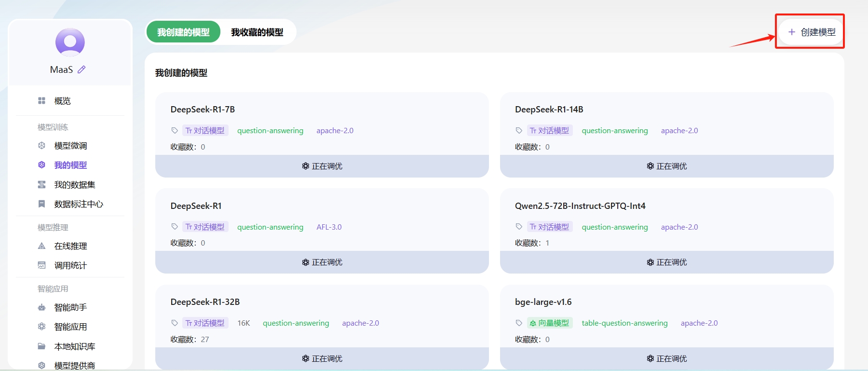The image size is (868, 371).
Task: Click the MaaS username text
Action: [x=61, y=69]
